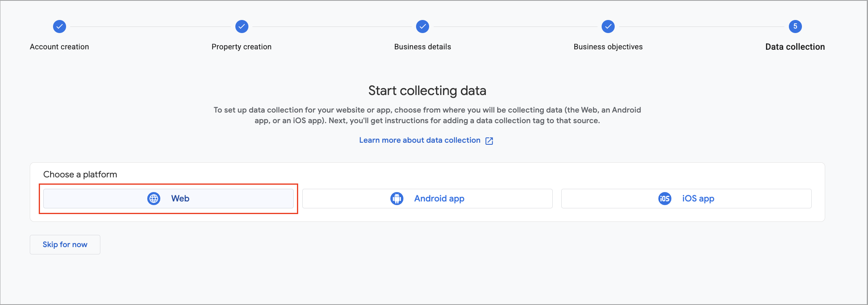Click the step 5 number circle

[x=795, y=27]
